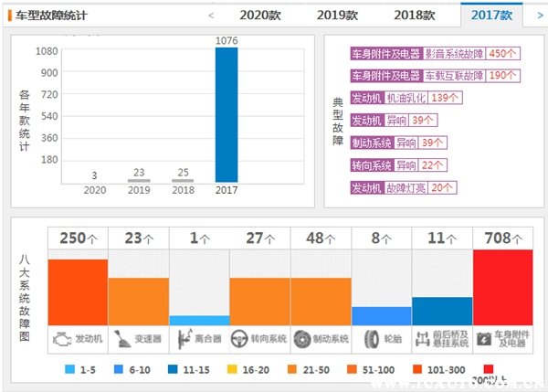Viewport: 548px width, 392px height.
Task: Click the right arrow after year tabs
Action: [x=536, y=16]
